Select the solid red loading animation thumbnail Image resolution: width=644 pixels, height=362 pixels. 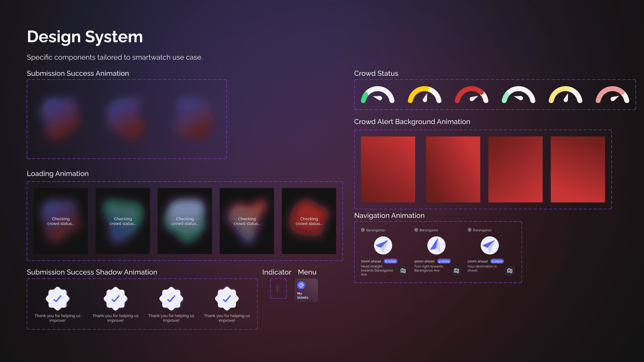coord(309,221)
